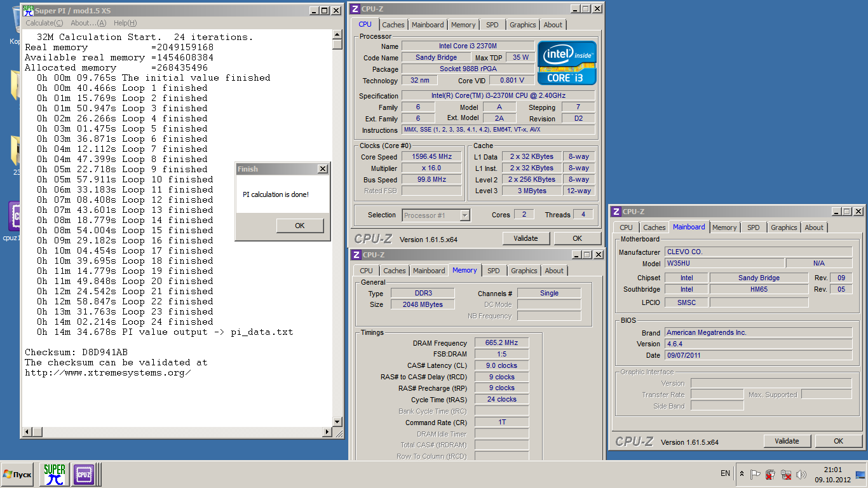Viewport: 868px width, 488px height.
Task: Click OK in the Mainboard CPU-Z window
Action: pos(839,441)
